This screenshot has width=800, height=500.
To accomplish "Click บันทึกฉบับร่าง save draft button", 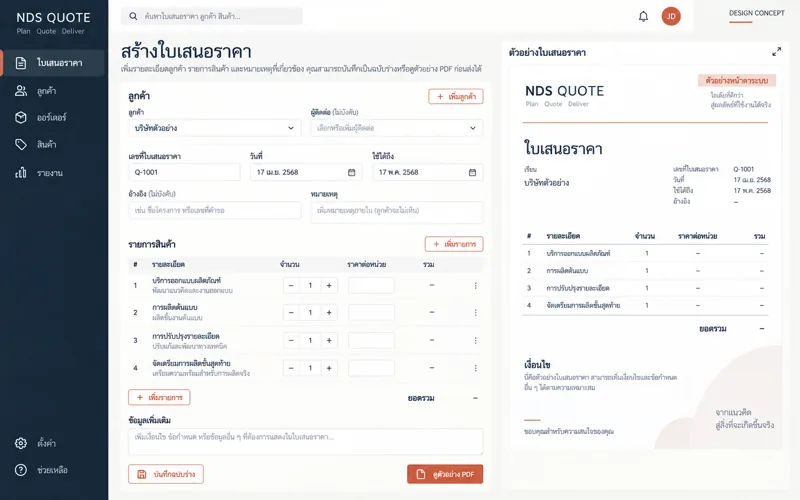I will (x=166, y=474).
